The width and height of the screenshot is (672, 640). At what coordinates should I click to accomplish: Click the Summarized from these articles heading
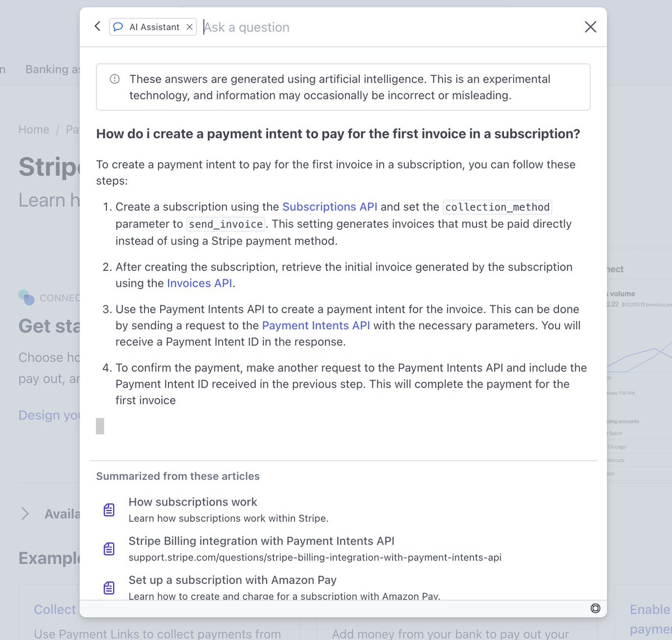coord(178,476)
